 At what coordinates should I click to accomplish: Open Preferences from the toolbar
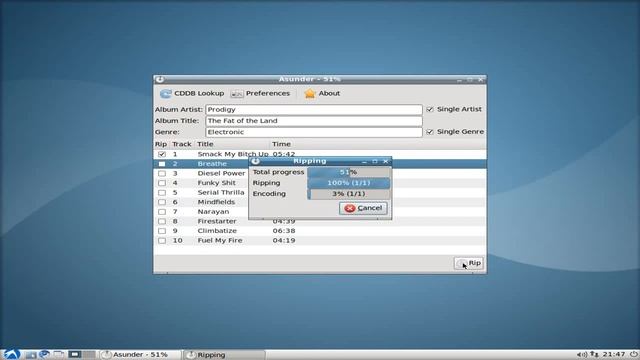tap(260, 93)
